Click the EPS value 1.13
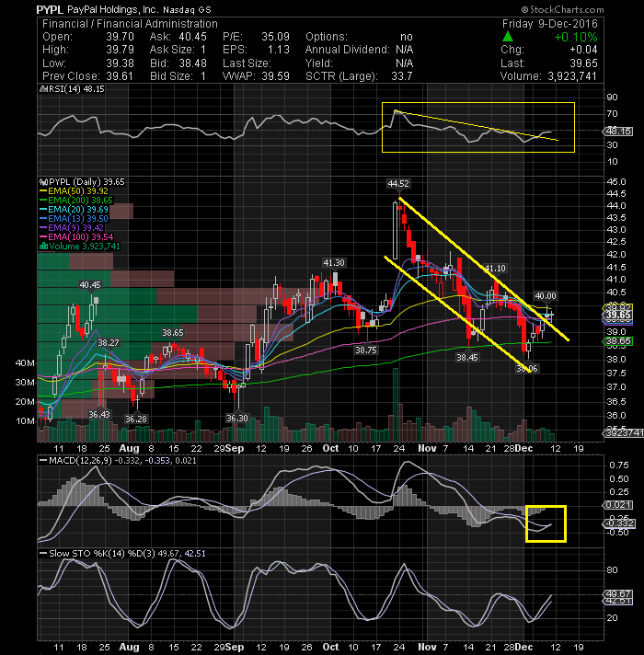This screenshot has width=644, height=655. pos(279,50)
